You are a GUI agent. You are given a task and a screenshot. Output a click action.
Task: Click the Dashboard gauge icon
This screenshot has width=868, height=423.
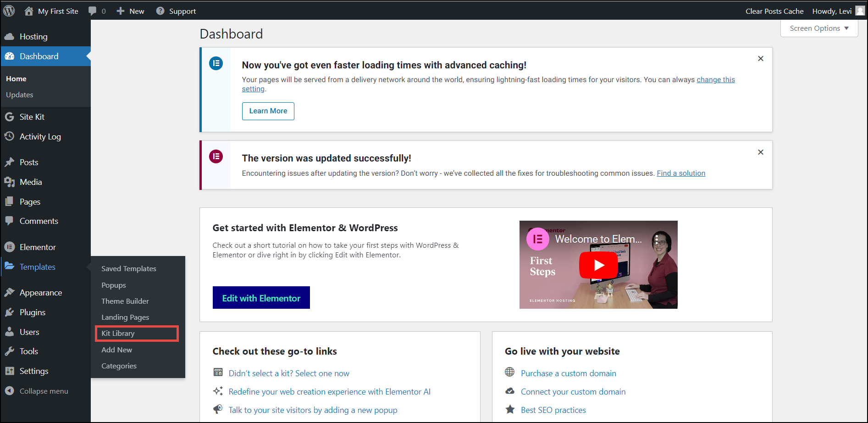[x=10, y=56]
